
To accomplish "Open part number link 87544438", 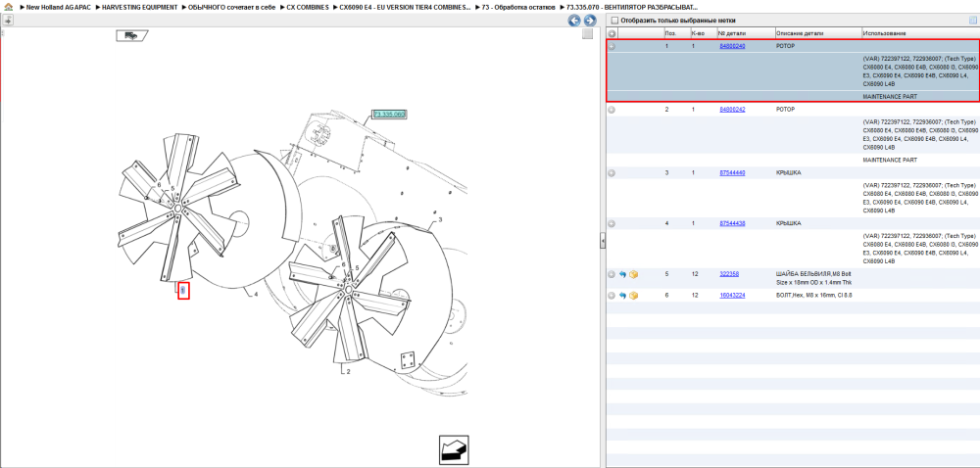I will (732, 223).
